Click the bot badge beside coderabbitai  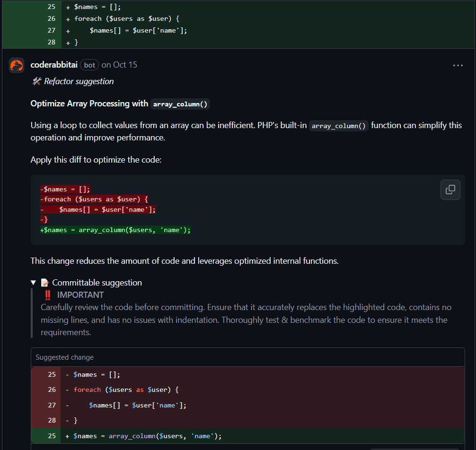tap(89, 65)
